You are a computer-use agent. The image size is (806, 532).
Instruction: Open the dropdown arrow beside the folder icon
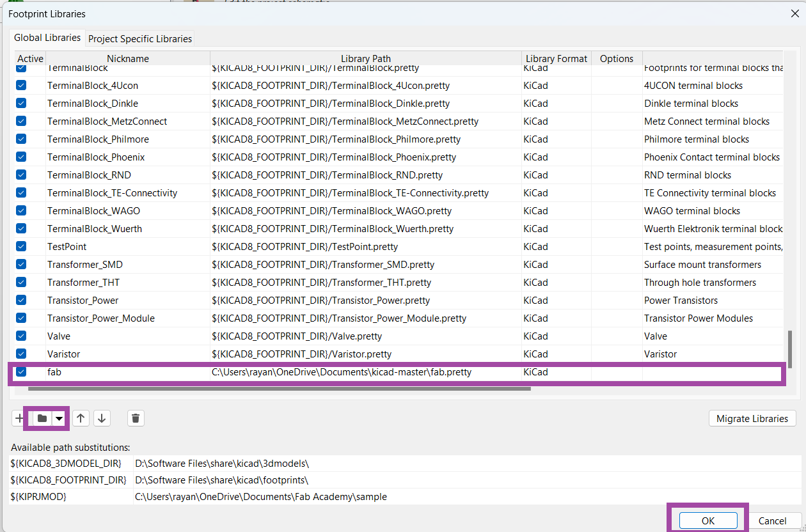pyautogui.click(x=59, y=418)
